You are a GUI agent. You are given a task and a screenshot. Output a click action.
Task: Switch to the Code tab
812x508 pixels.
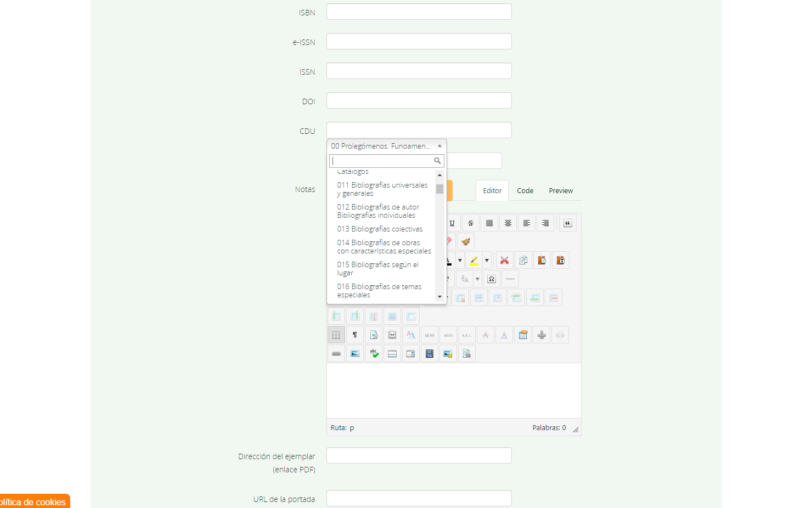[525, 191]
